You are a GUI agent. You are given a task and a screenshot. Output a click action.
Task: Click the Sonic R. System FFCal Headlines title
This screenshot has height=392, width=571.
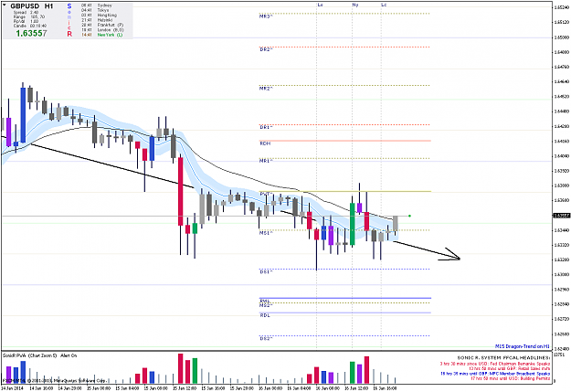point(503,358)
